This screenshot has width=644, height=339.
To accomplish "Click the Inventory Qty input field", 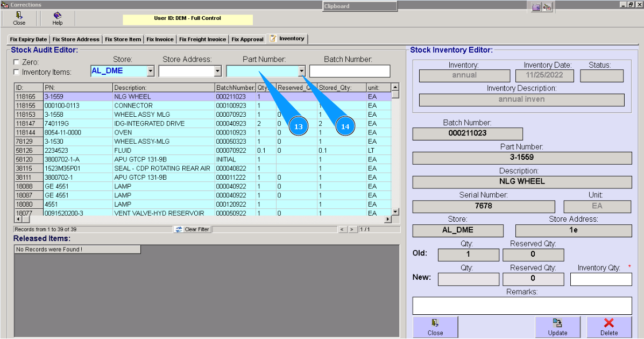I will (x=601, y=279).
